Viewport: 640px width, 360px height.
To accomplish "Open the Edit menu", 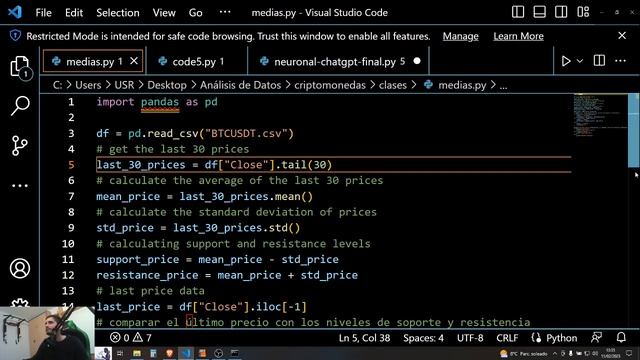I will 74,13.
